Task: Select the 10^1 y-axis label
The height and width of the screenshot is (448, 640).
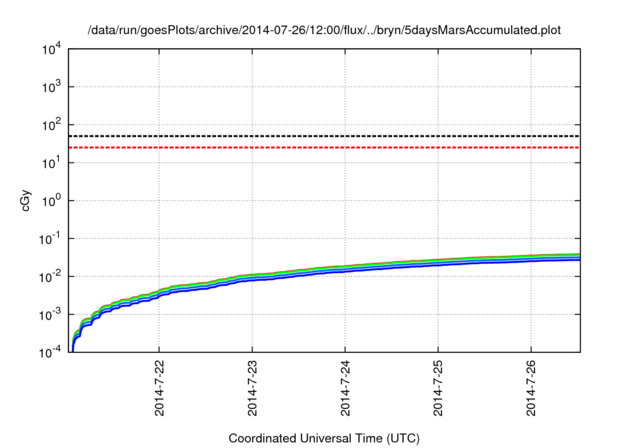Action: pyautogui.click(x=51, y=162)
